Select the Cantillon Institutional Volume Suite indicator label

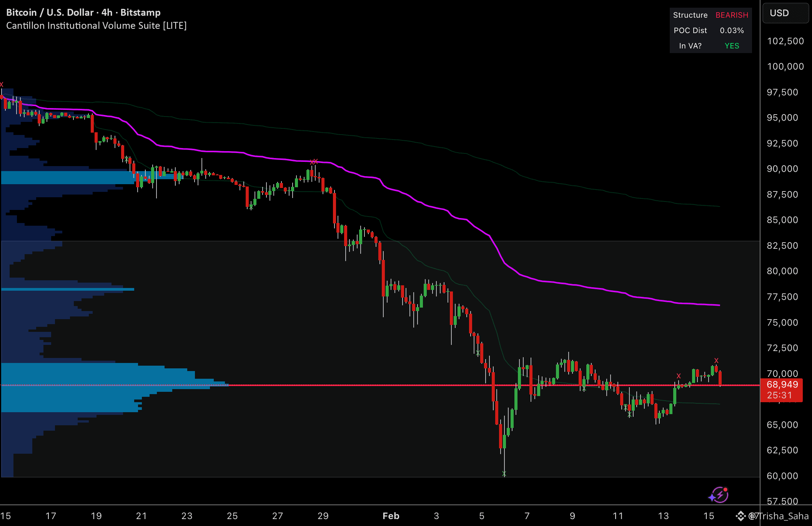96,26
